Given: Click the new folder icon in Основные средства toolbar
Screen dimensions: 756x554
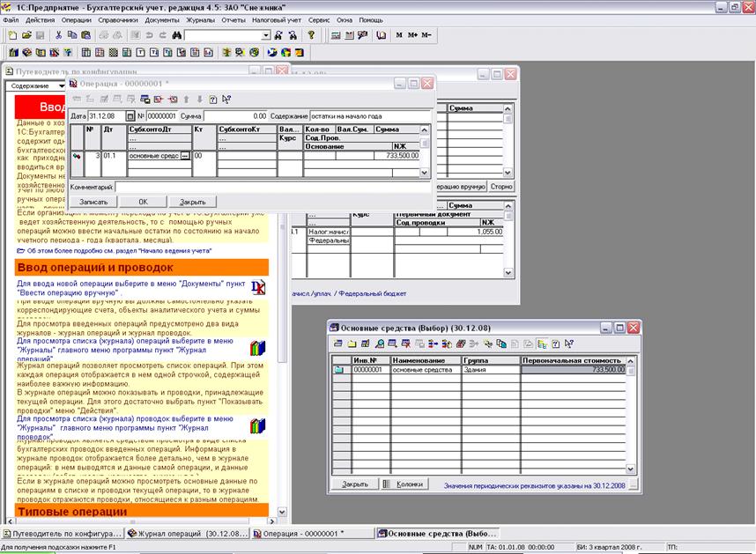Looking at the screenshot, I should click(x=352, y=343).
